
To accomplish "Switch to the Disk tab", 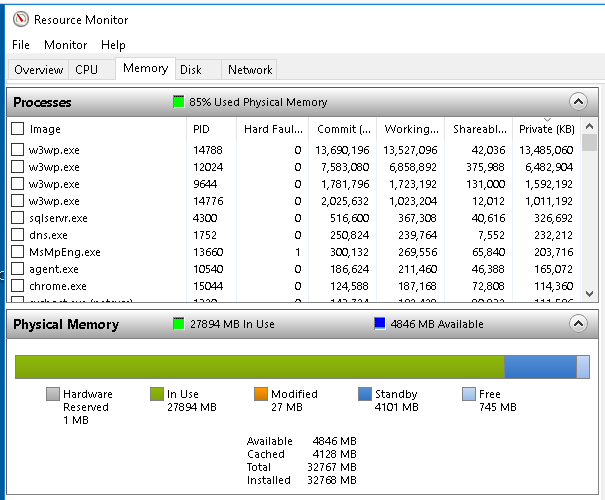I will (198, 70).
